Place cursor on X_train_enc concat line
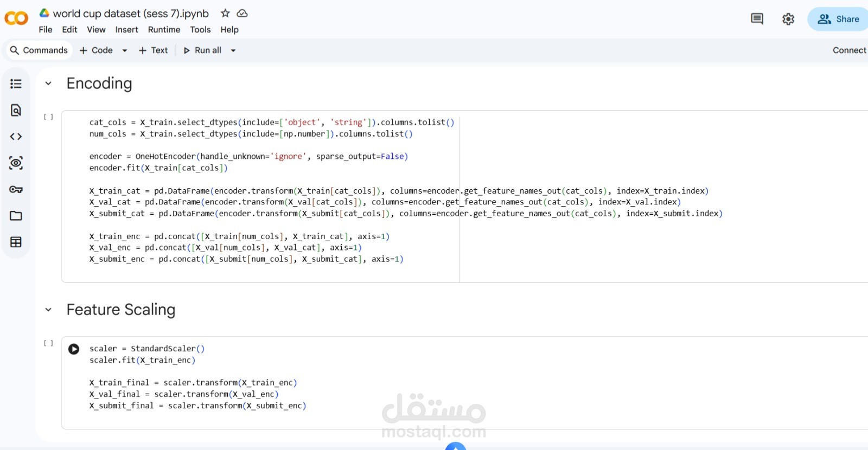868x450 pixels. point(239,236)
